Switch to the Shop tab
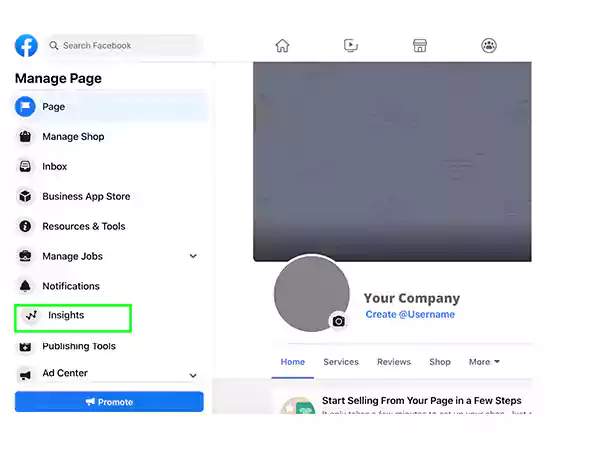 pos(440,362)
